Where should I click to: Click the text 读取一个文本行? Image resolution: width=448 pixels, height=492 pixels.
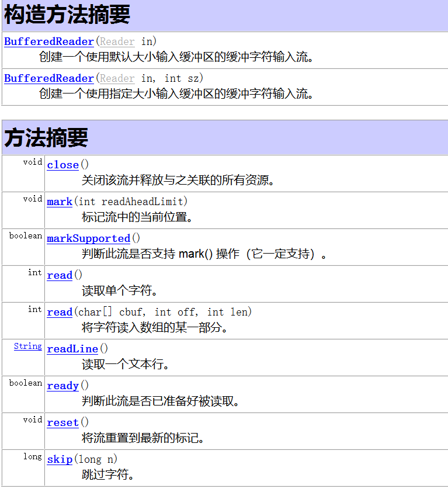[x=126, y=364]
